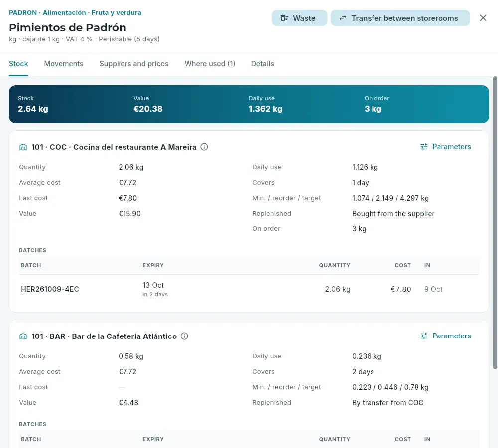The image size is (498, 448).
Task: Click sliders icon in COC Parameters
Action: [x=424, y=147]
